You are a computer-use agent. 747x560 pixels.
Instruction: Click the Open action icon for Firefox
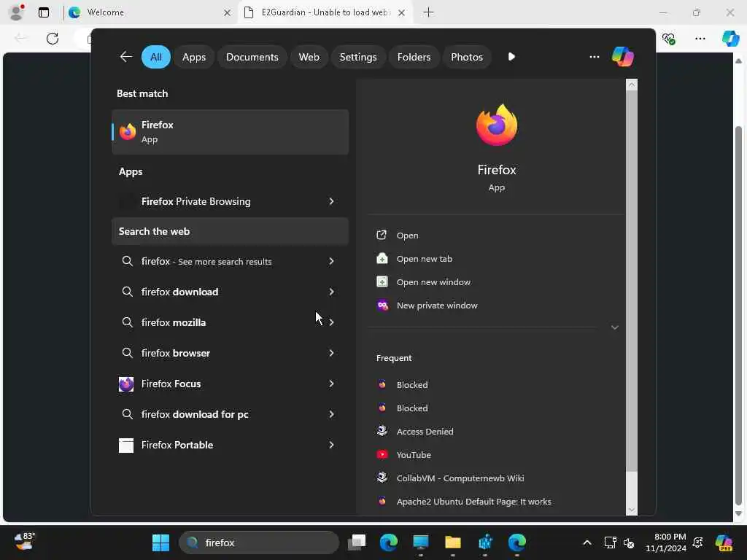[382, 235]
